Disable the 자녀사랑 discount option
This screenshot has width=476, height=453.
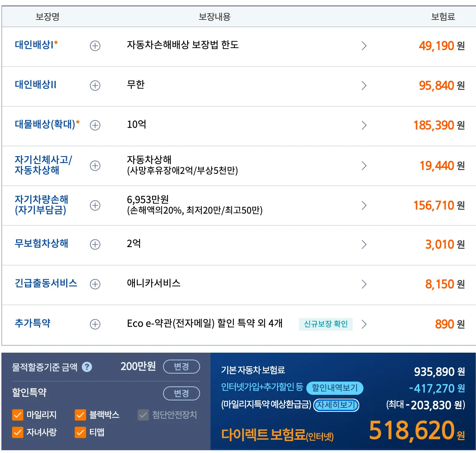[17, 433]
